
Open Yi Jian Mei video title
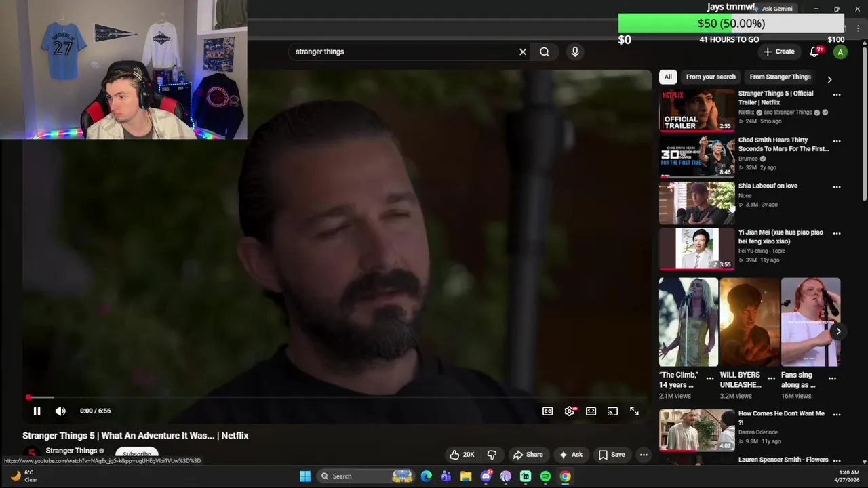pos(781,237)
